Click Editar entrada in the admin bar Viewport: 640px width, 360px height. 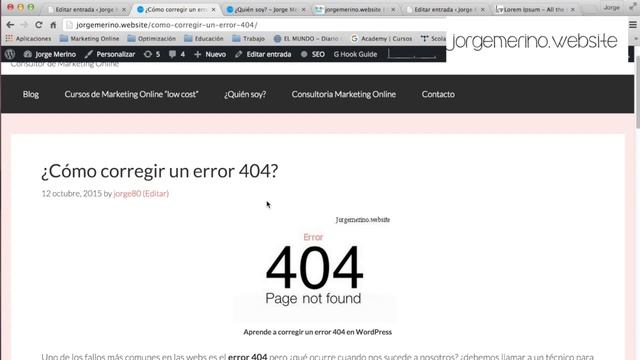coord(263,54)
